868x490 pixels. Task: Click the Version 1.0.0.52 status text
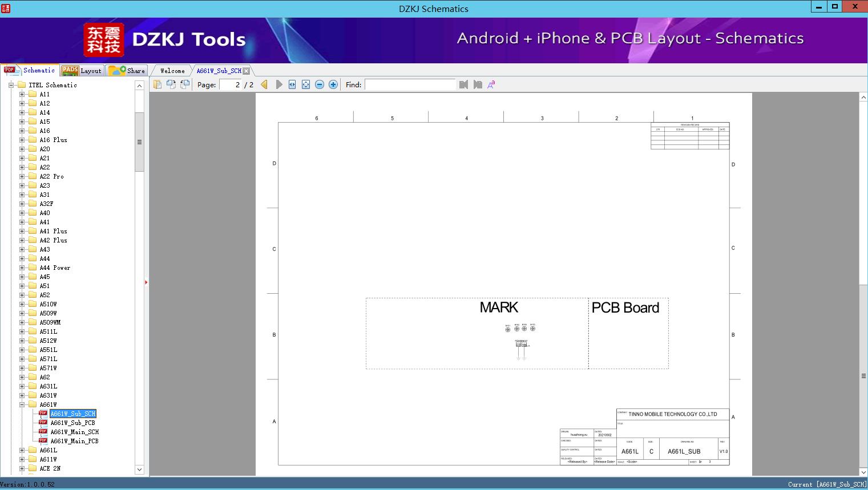[27, 484]
